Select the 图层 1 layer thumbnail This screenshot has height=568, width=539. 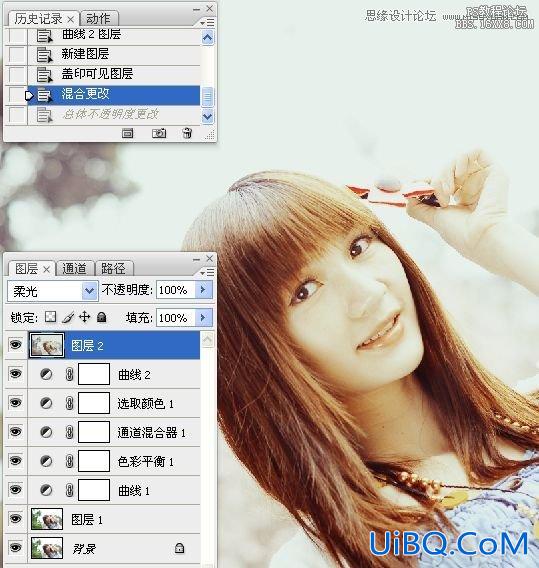pos(47,519)
